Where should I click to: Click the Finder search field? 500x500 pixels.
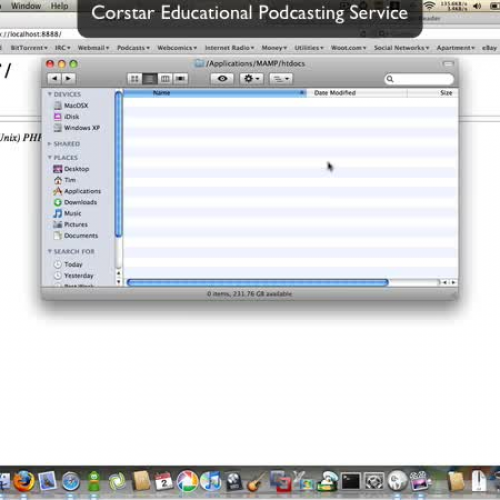pyautogui.click(x=419, y=79)
